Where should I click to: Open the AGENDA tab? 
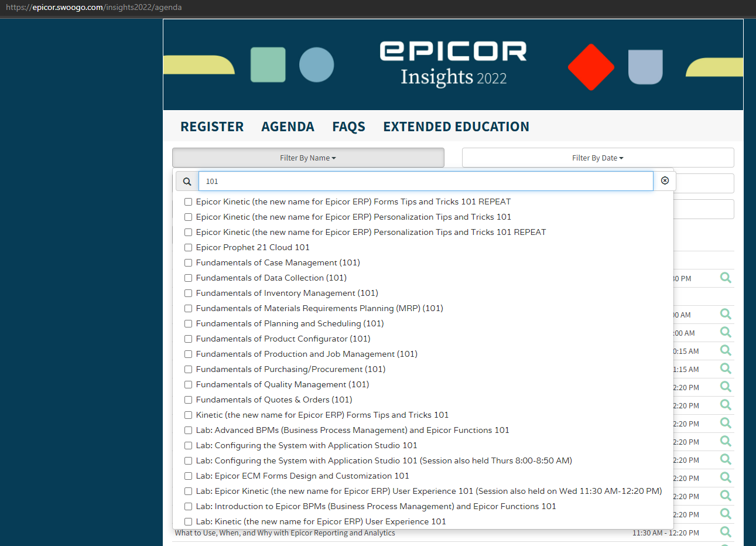pos(288,127)
